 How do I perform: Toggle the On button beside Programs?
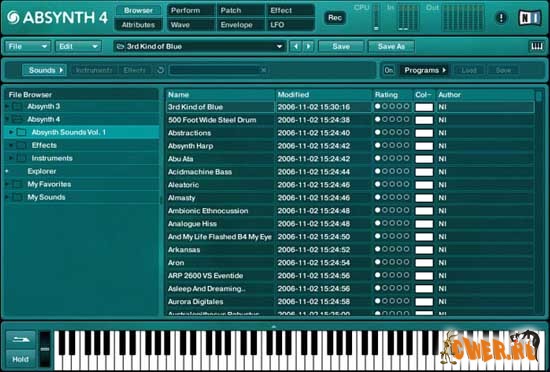coord(388,70)
